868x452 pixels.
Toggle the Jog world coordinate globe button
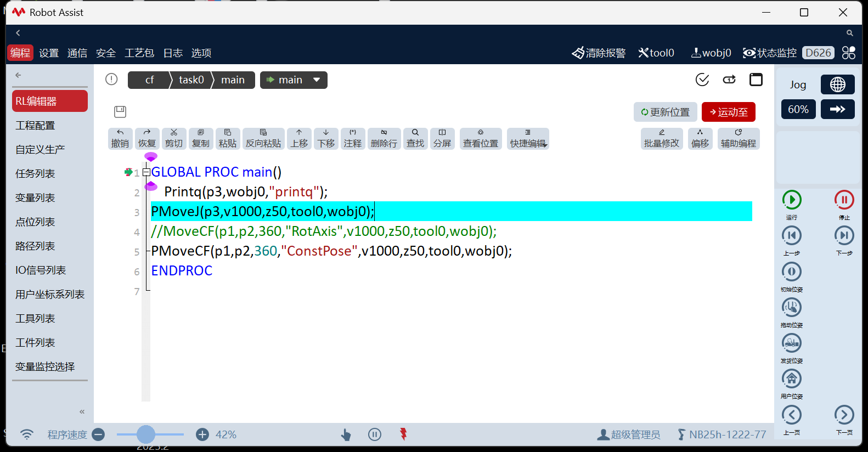coord(837,85)
